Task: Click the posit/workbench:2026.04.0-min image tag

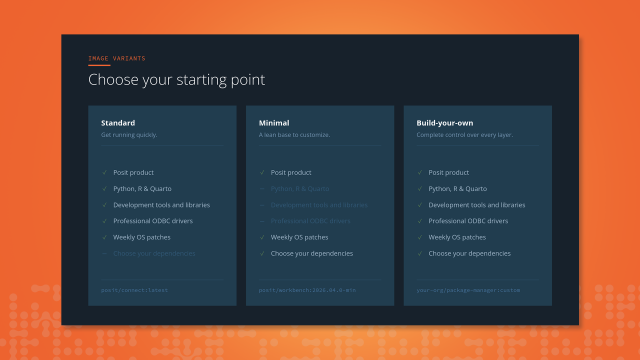Action: click(x=307, y=290)
